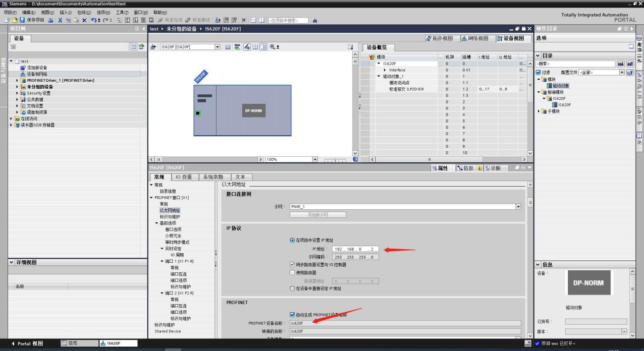644x351 pixels.
Task: Click the IP 地址 192.168.0.2 field
Action: click(355, 249)
